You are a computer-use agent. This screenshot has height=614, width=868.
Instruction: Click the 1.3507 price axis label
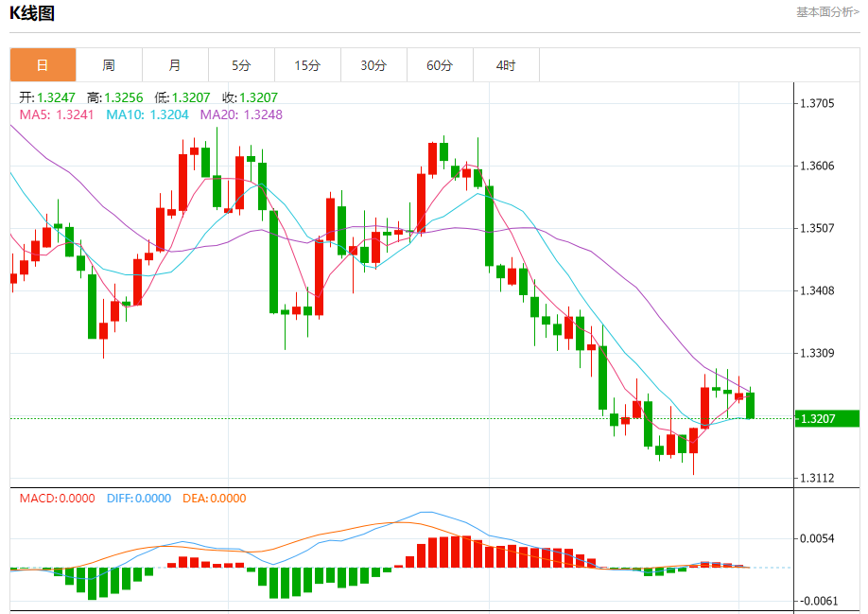pyautogui.click(x=817, y=228)
